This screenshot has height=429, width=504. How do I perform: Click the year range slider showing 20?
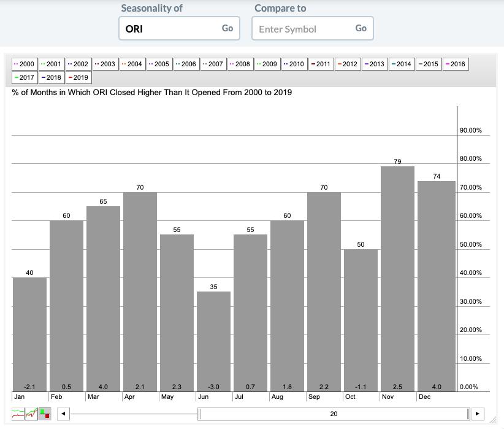[x=334, y=414]
